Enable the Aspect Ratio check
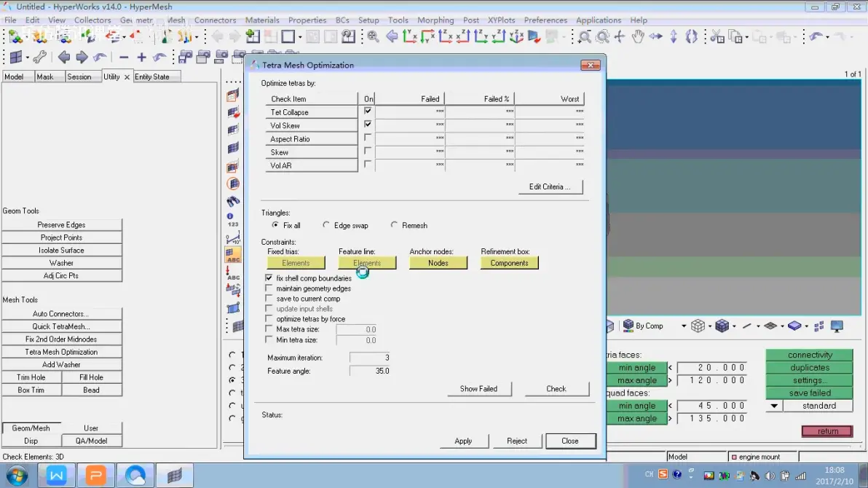This screenshot has height=488, width=868. click(368, 138)
